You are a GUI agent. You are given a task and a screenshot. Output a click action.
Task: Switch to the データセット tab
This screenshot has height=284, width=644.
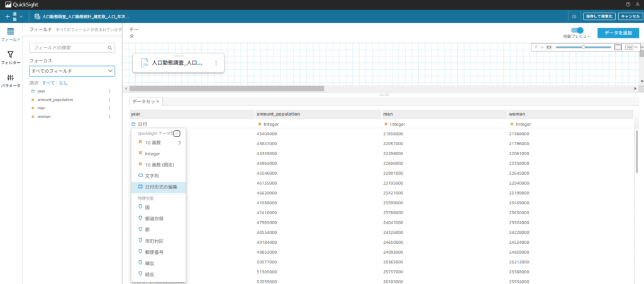[x=146, y=102]
